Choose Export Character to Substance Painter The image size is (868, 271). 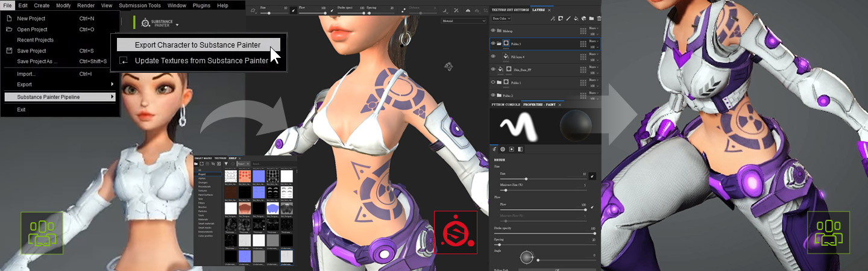[x=197, y=45]
